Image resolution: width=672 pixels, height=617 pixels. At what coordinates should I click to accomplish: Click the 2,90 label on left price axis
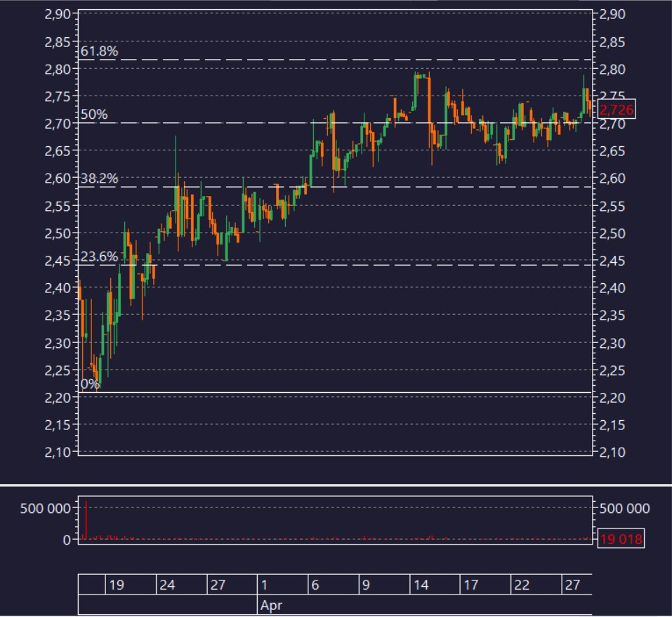pyautogui.click(x=58, y=14)
